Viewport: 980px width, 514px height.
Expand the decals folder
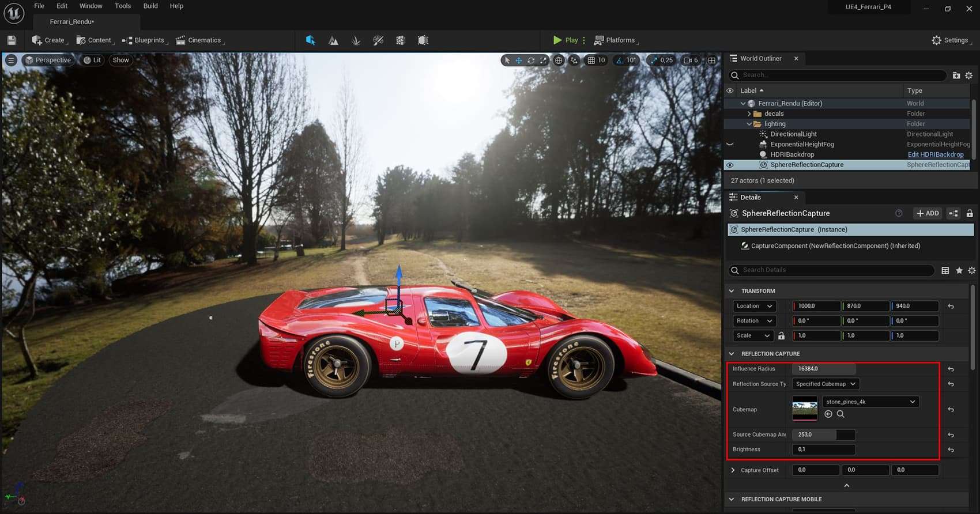pyautogui.click(x=749, y=114)
